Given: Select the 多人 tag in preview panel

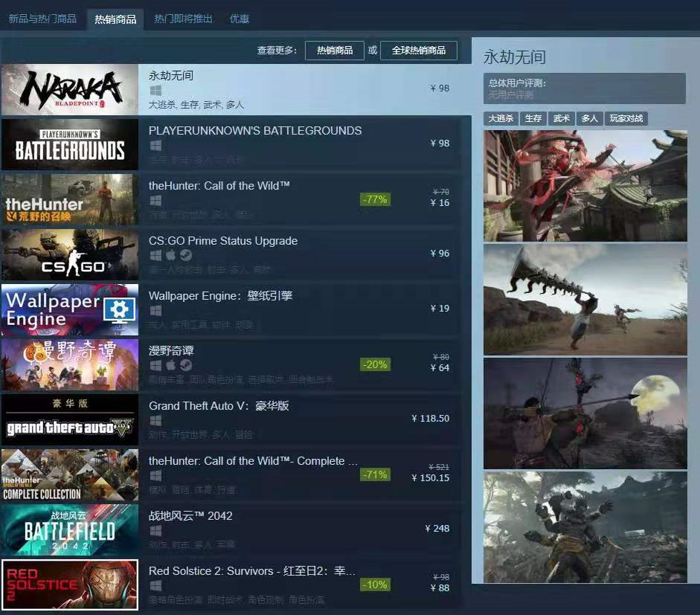Looking at the screenshot, I should [589, 119].
